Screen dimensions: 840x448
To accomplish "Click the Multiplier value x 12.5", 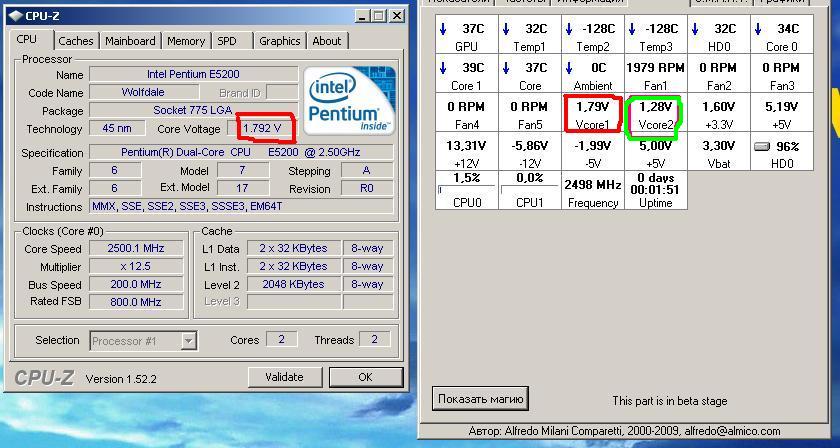I will point(136,266).
